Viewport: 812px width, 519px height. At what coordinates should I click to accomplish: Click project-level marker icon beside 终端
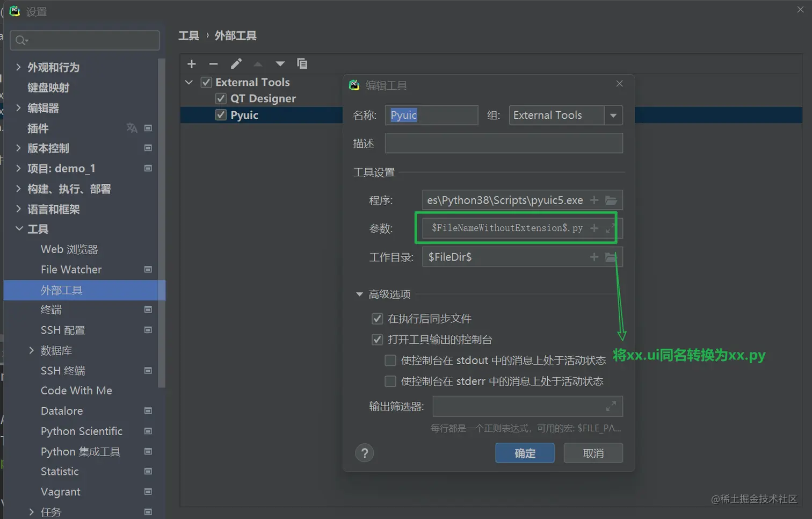tap(148, 309)
